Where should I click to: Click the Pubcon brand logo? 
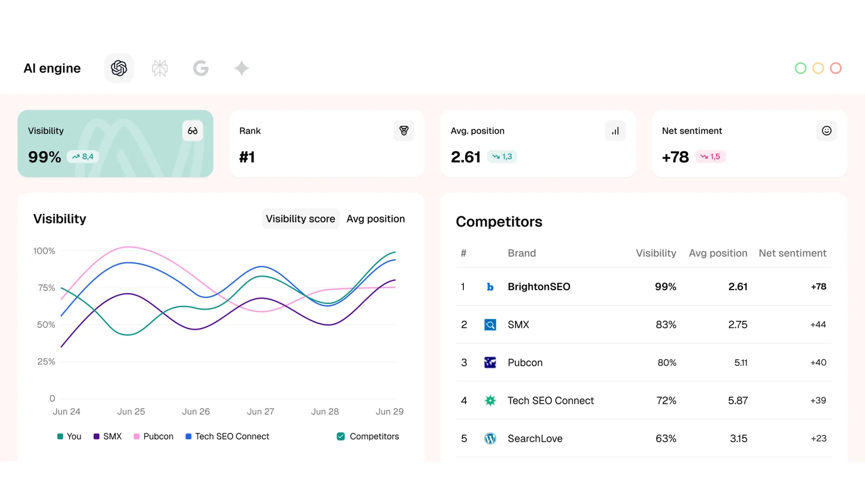490,362
